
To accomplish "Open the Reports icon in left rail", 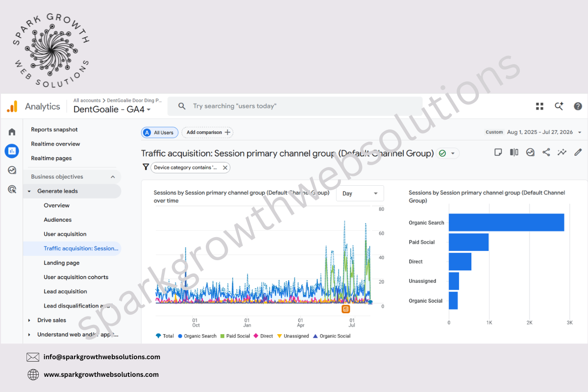I will 12,151.
